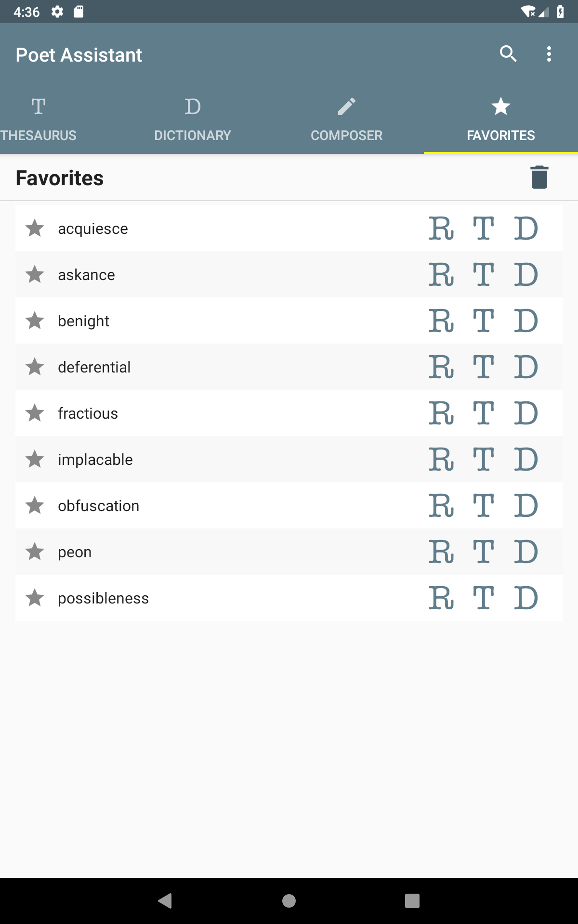Open dictionary entry for benight
578x924 pixels.
click(x=525, y=321)
